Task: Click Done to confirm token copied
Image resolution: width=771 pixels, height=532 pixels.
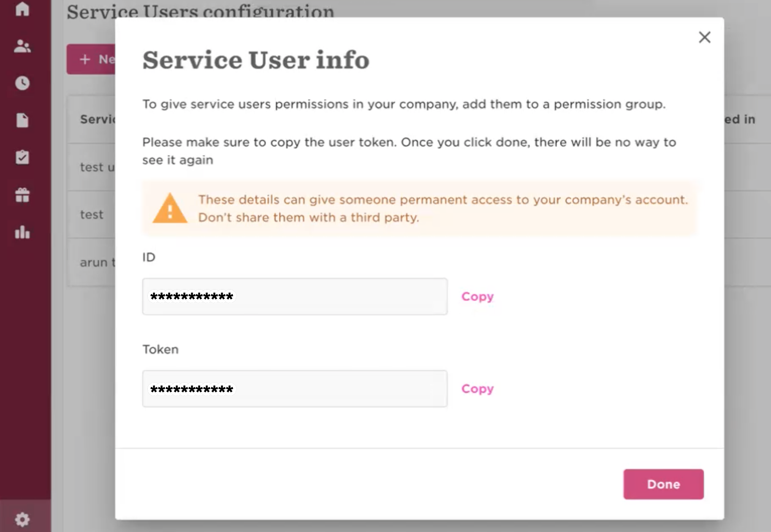Action: pos(663,484)
